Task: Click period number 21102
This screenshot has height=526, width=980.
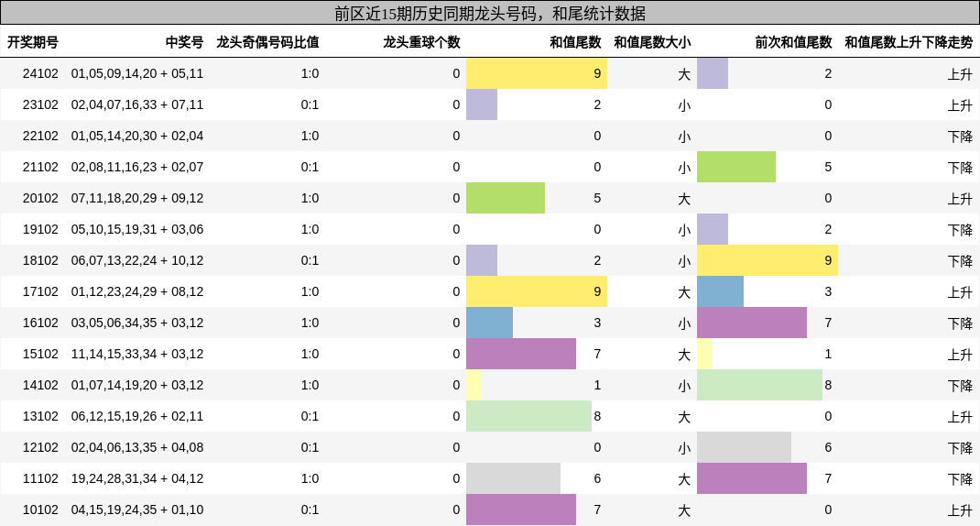Action: pyautogui.click(x=40, y=167)
